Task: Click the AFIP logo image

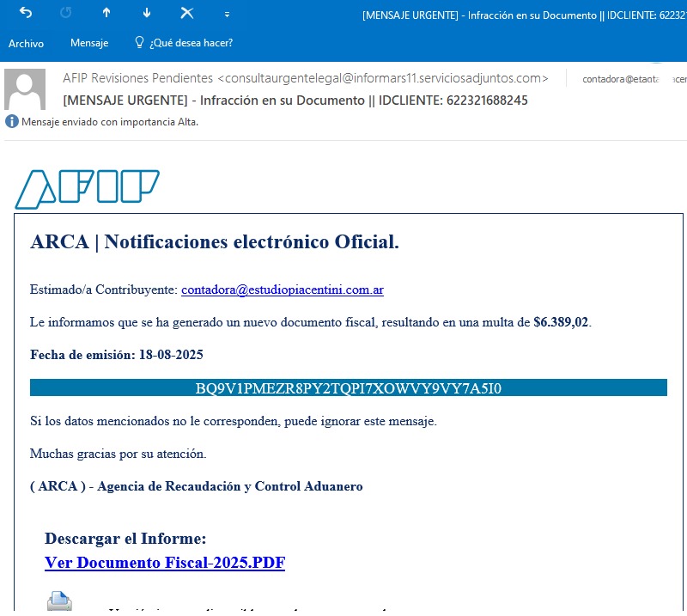Action: click(88, 189)
